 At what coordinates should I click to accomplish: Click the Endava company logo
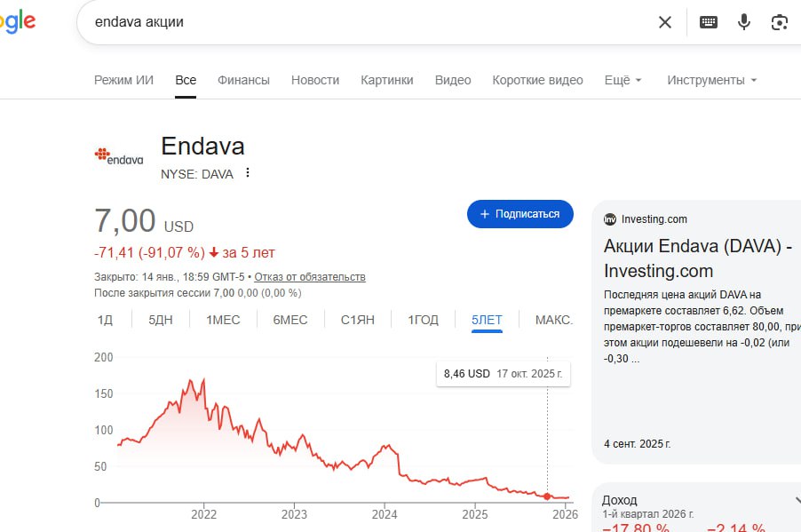point(119,156)
